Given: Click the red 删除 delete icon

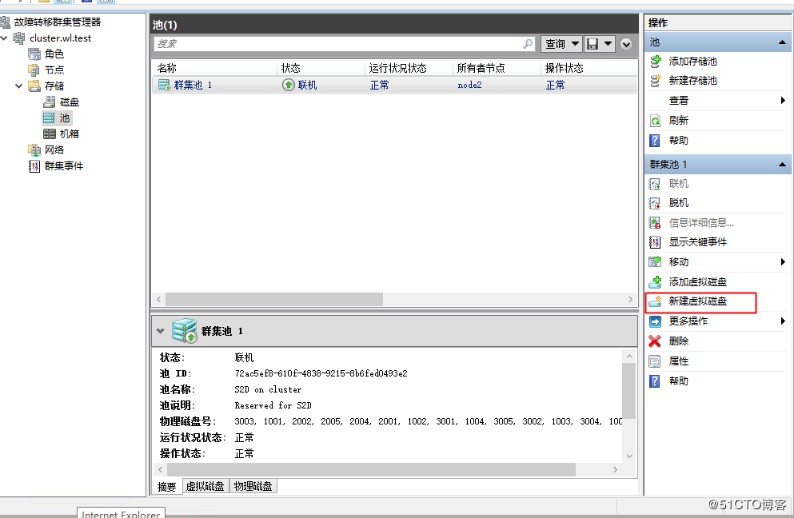Looking at the screenshot, I should click(x=655, y=341).
